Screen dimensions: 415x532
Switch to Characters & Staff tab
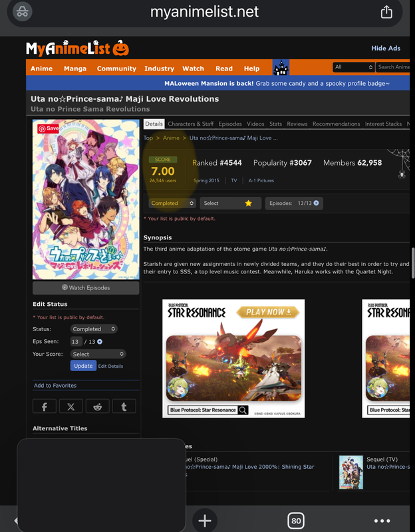[x=191, y=124]
